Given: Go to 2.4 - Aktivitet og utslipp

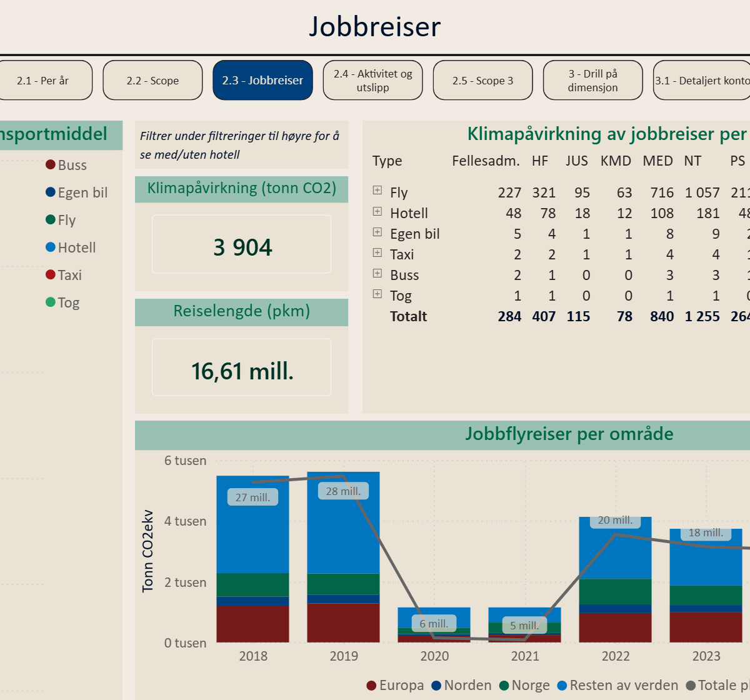Looking at the screenshot, I should [x=372, y=81].
